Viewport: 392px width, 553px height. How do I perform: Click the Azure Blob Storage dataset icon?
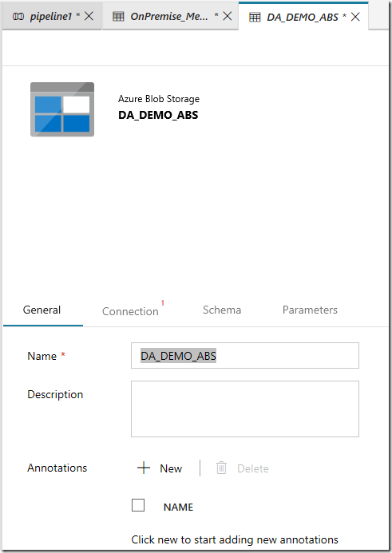(62, 109)
